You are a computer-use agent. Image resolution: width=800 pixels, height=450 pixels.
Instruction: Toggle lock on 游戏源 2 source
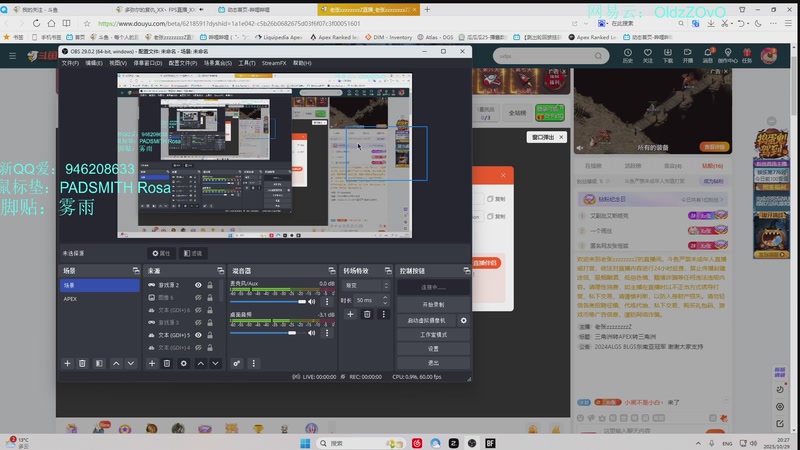(210, 285)
